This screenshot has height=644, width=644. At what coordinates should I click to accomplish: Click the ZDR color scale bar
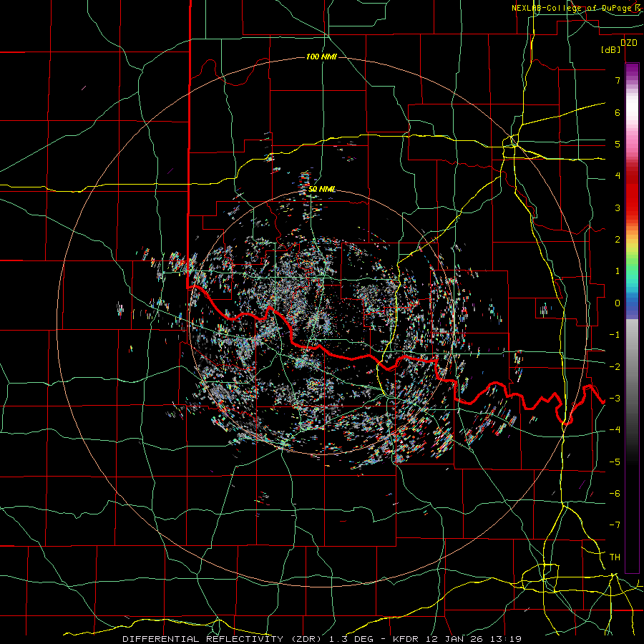[632, 318]
